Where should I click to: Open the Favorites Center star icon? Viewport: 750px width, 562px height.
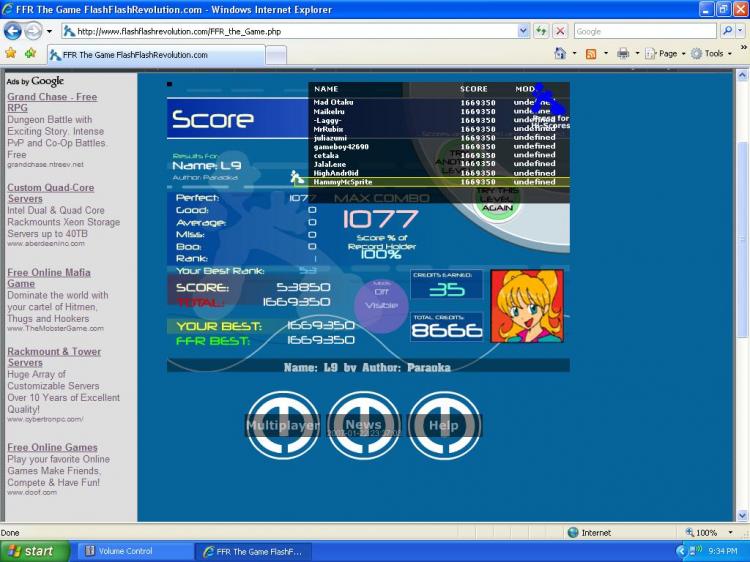coord(11,54)
